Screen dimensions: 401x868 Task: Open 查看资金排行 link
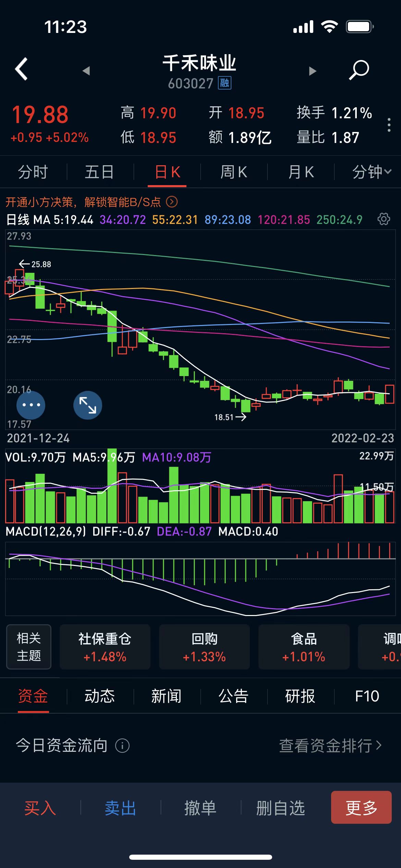(330, 745)
